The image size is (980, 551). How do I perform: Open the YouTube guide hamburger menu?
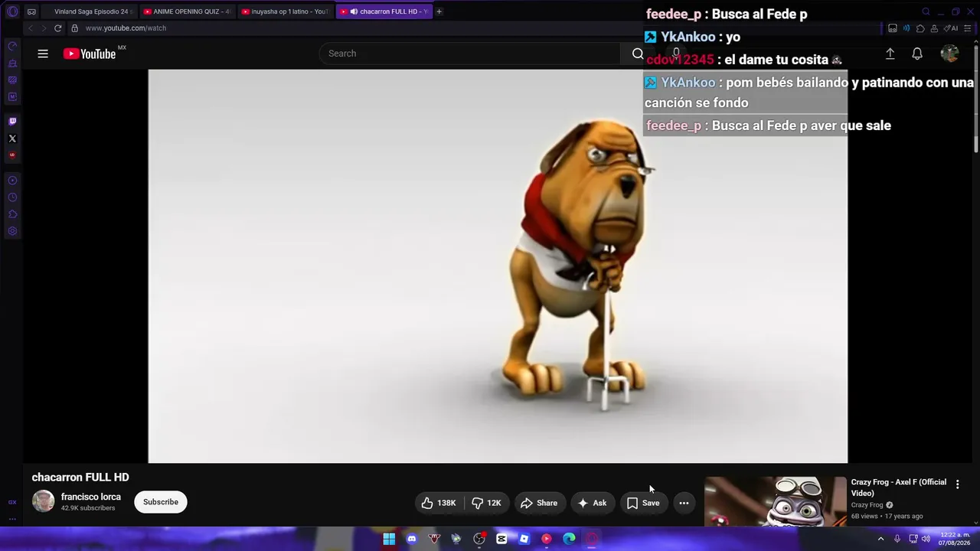coord(43,54)
